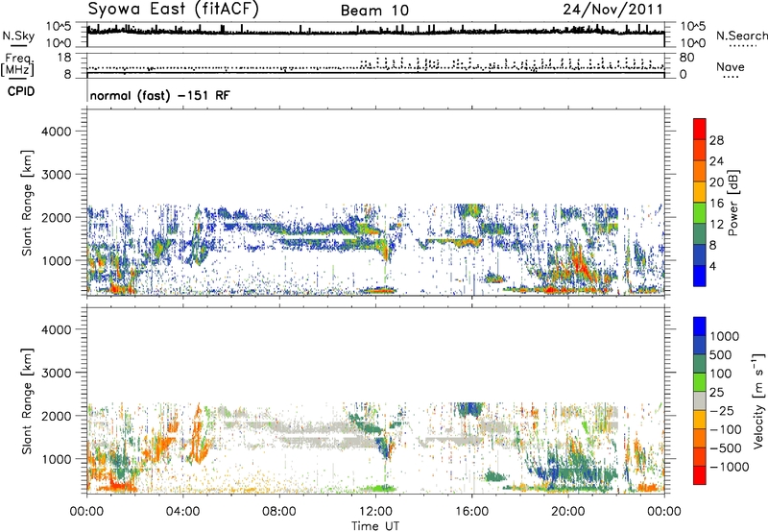Click the velocity panel 'Slant Range [km]' title
Screen dimensions: 768x532
click(27, 401)
